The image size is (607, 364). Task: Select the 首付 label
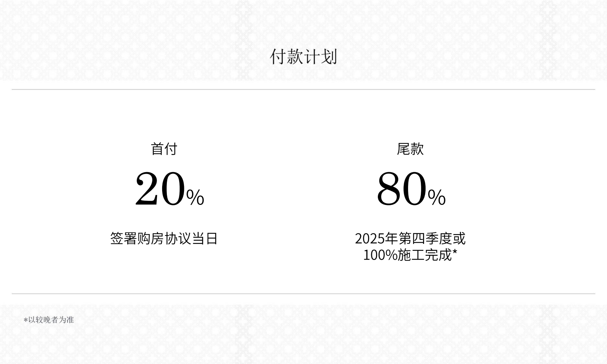(x=164, y=149)
